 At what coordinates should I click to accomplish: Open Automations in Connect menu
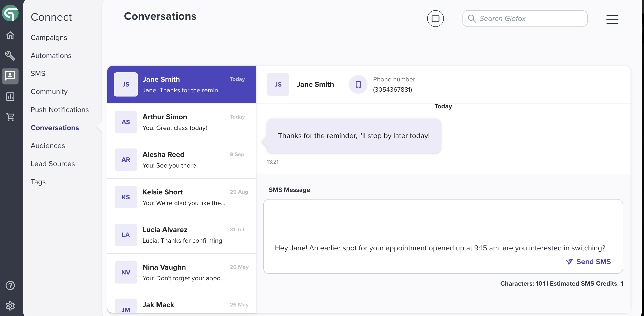51,55
